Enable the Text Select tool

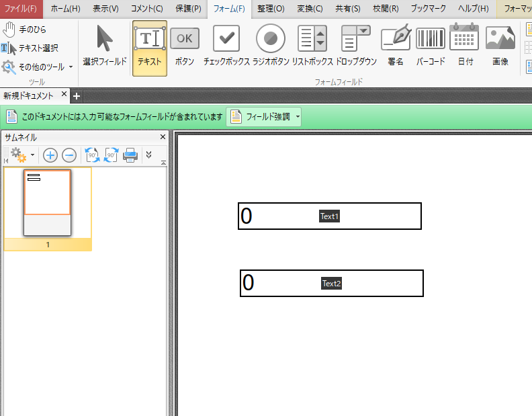30,48
